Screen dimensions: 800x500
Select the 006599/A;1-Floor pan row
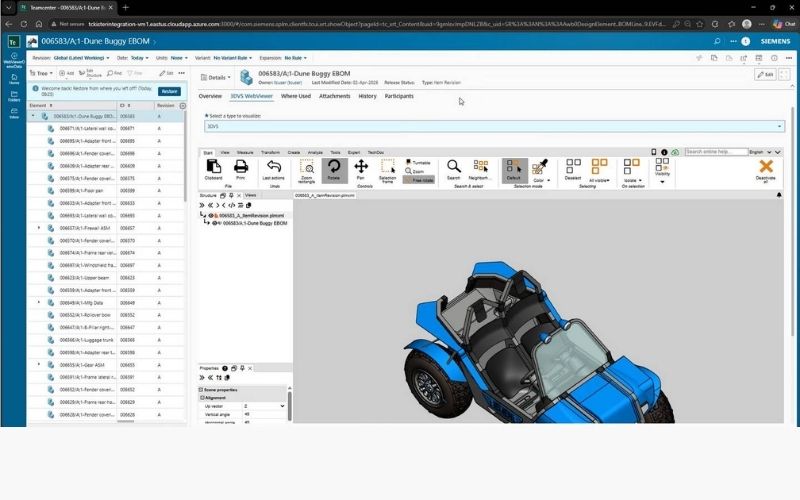[106, 191]
